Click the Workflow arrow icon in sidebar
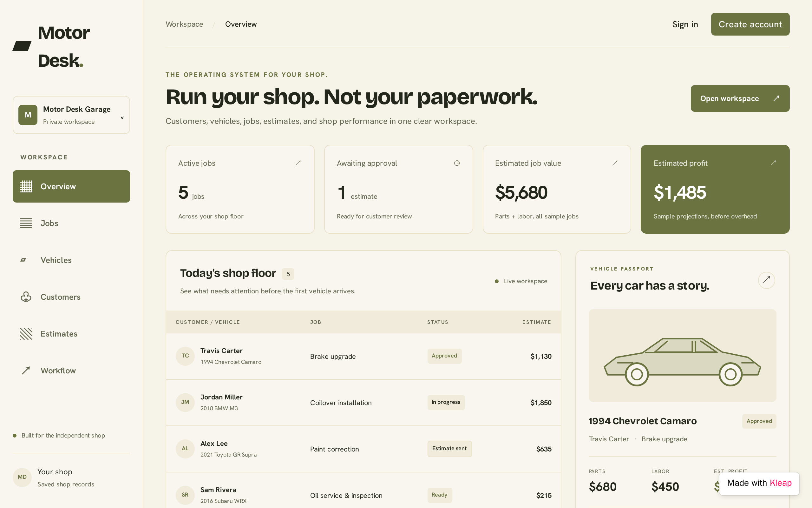Image resolution: width=812 pixels, height=508 pixels. click(26, 370)
